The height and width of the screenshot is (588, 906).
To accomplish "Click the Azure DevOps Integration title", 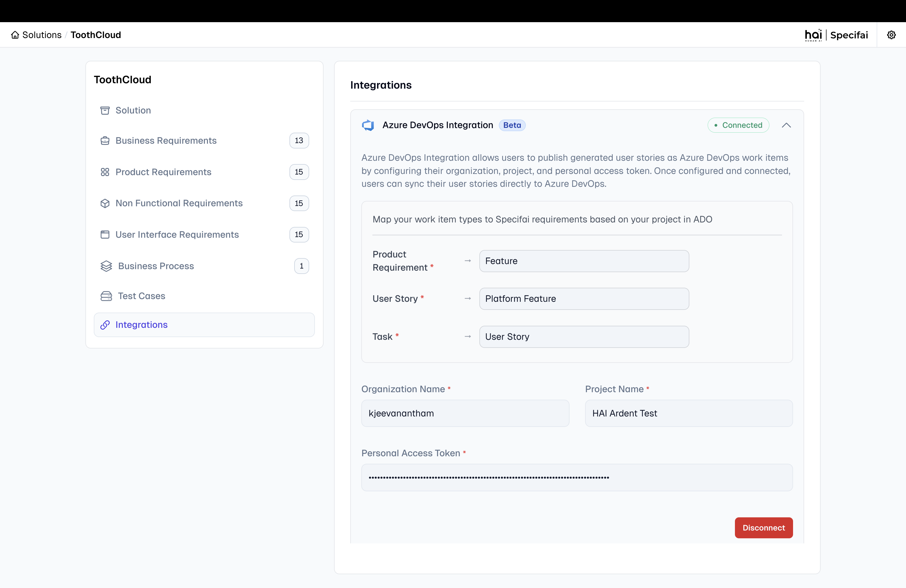I will click(x=438, y=125).
